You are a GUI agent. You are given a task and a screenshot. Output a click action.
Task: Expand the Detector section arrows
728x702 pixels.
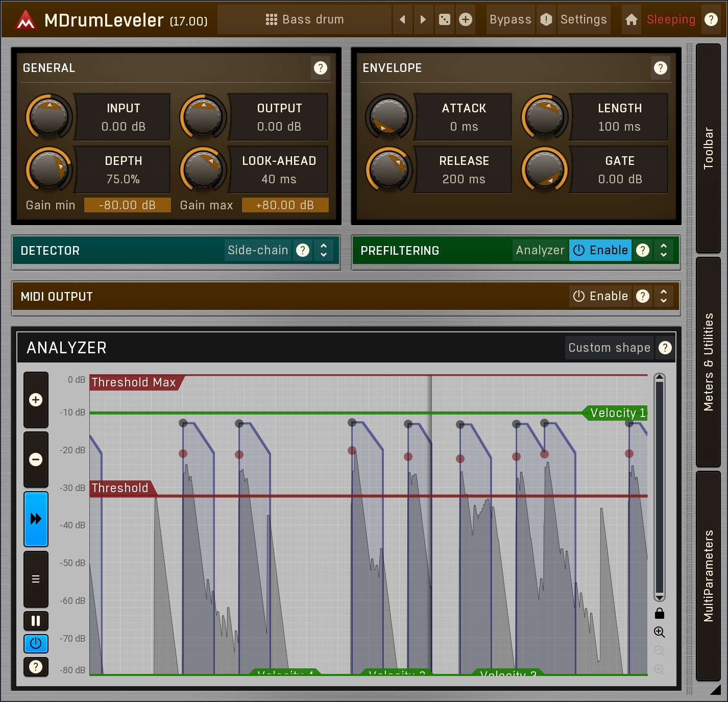click(x=324, y=250)
